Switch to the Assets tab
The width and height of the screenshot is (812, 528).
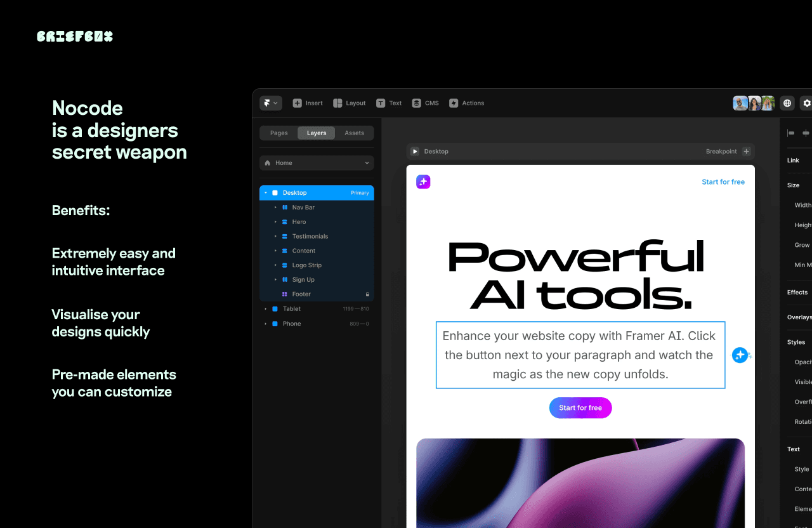(354, 133)
